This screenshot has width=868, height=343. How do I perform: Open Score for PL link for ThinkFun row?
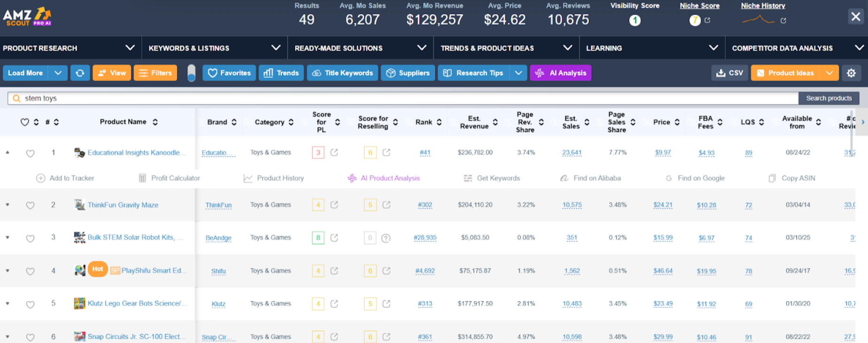click(334, 205)
